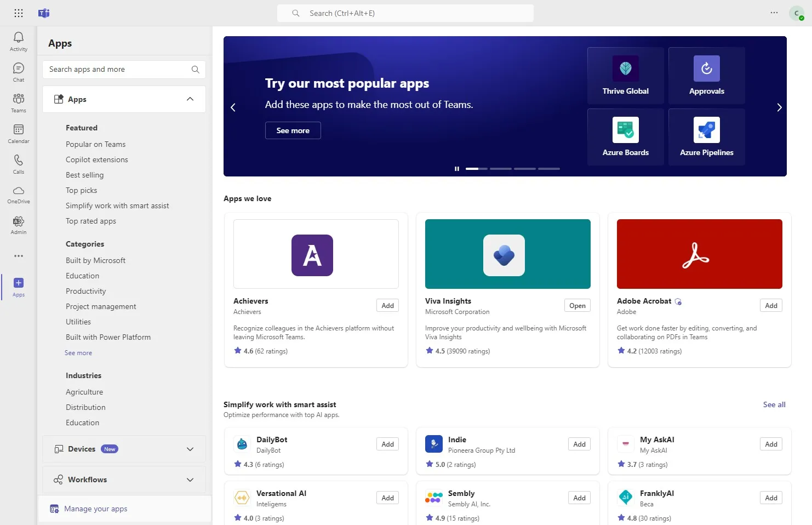Open the Thrive Global app tile
This screenshot has width=812, height=525.
(626, 76)
